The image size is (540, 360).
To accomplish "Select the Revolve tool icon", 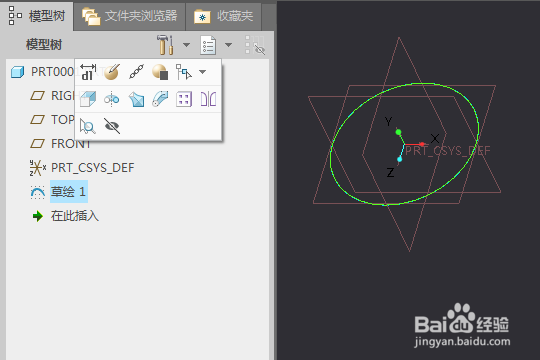I will coord(112,99).
